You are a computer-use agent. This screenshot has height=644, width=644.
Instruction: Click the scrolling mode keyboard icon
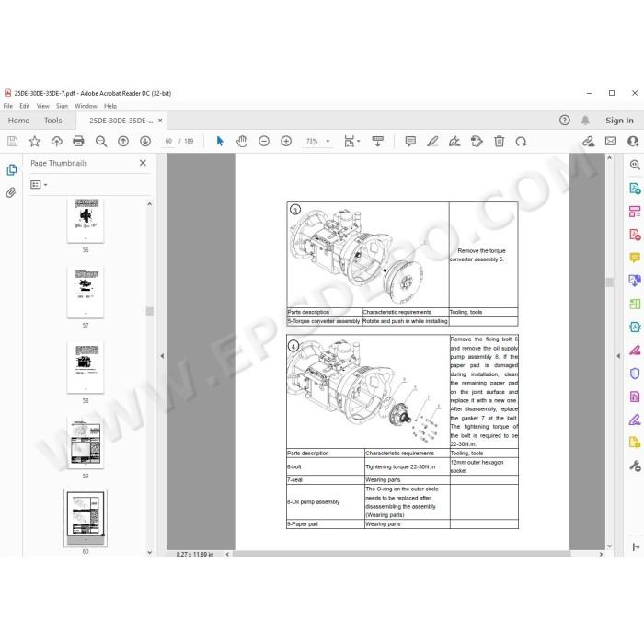click(377, 142)
